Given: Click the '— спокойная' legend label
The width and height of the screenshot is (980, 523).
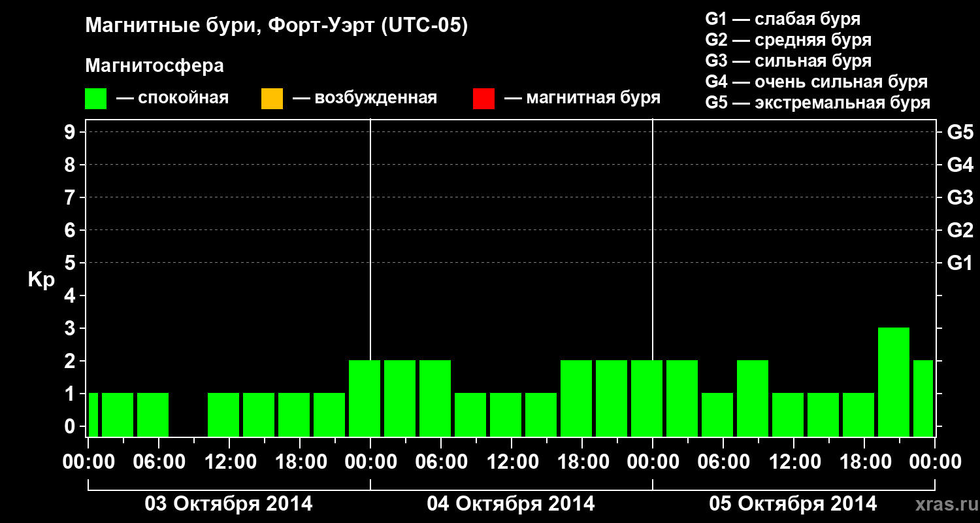Looking at the screenshot, I should [172, 98].
